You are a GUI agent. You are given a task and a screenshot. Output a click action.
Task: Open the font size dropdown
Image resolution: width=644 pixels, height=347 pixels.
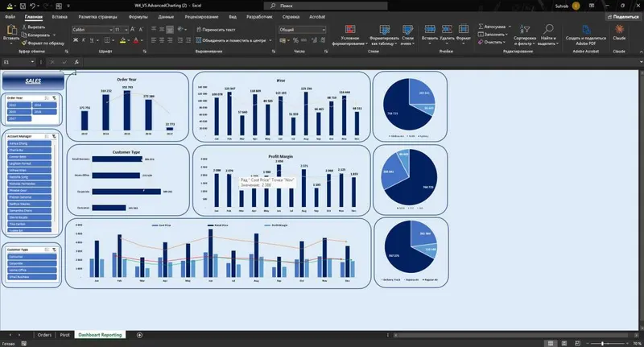point(126,30)
